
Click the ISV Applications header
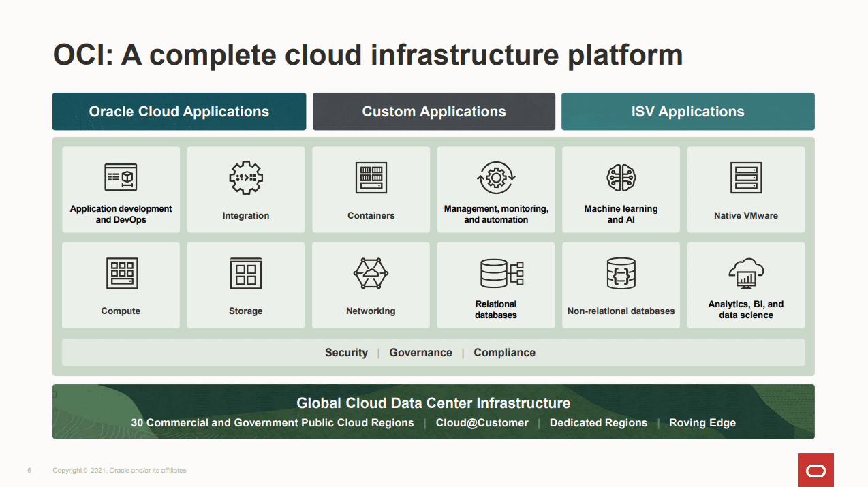point(687,112)
